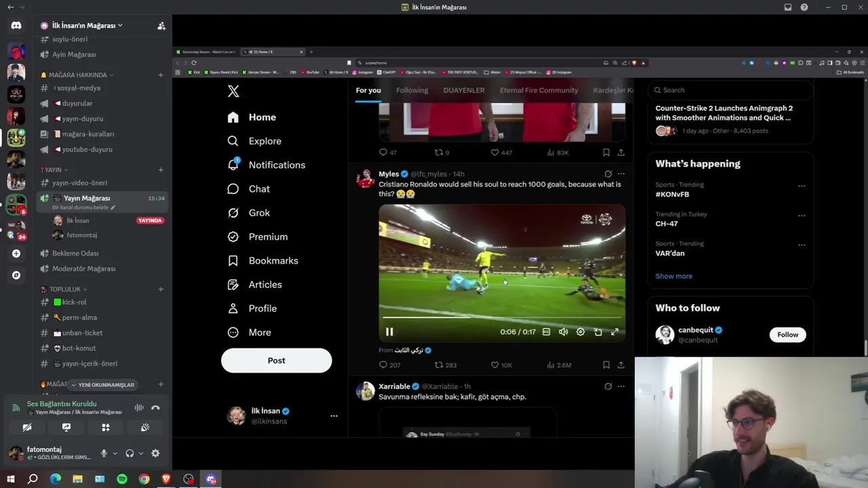Open more options on Myles tweet
Image resolution: width=868 pixels, height=488 pixels.
pyautogui.click(x=621, y=174)
